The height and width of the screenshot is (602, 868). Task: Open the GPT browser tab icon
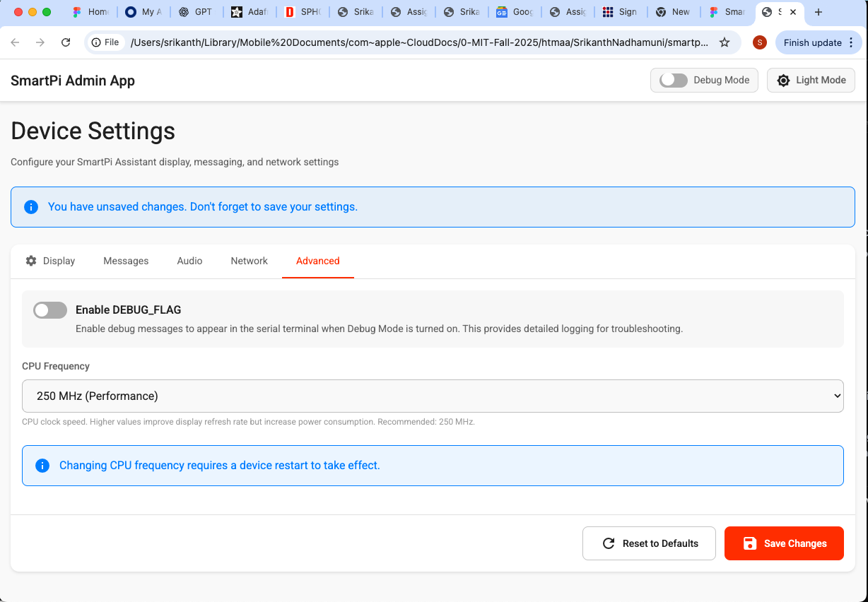click(183, 12)
